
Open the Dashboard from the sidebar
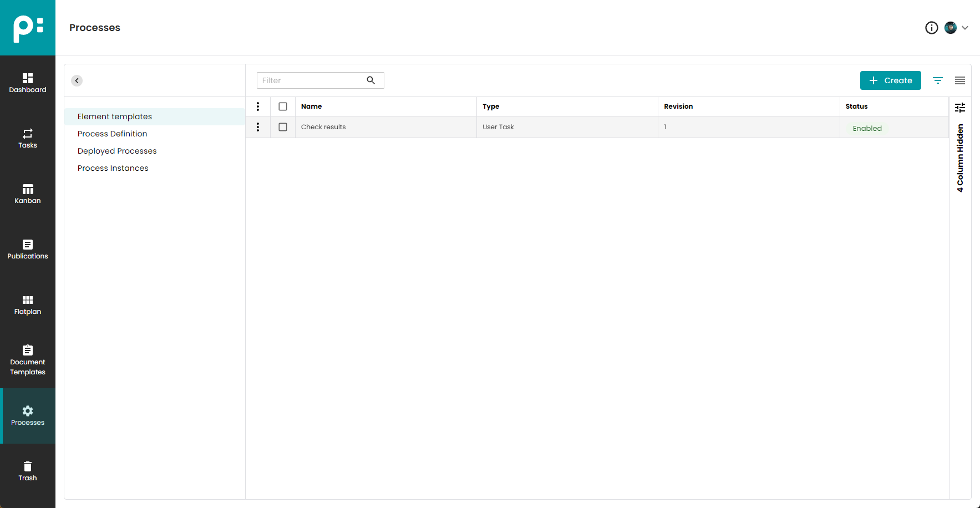[28, 83]
